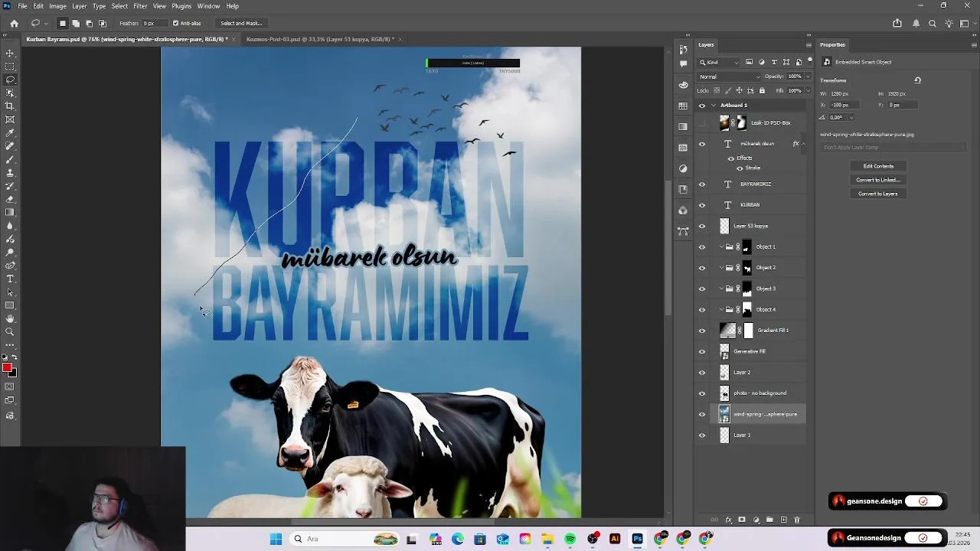Image resolution: width=980 pixels, height=551 pixels.
Task: Open the blend mode Normal dropdown
Action: (x=730, y=77)
